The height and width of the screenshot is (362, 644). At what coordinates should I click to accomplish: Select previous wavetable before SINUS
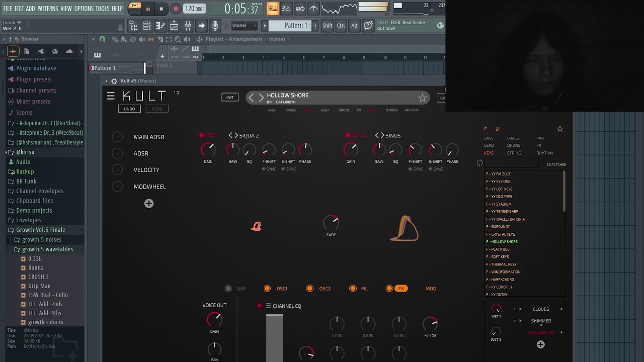[x=377, y=135]
